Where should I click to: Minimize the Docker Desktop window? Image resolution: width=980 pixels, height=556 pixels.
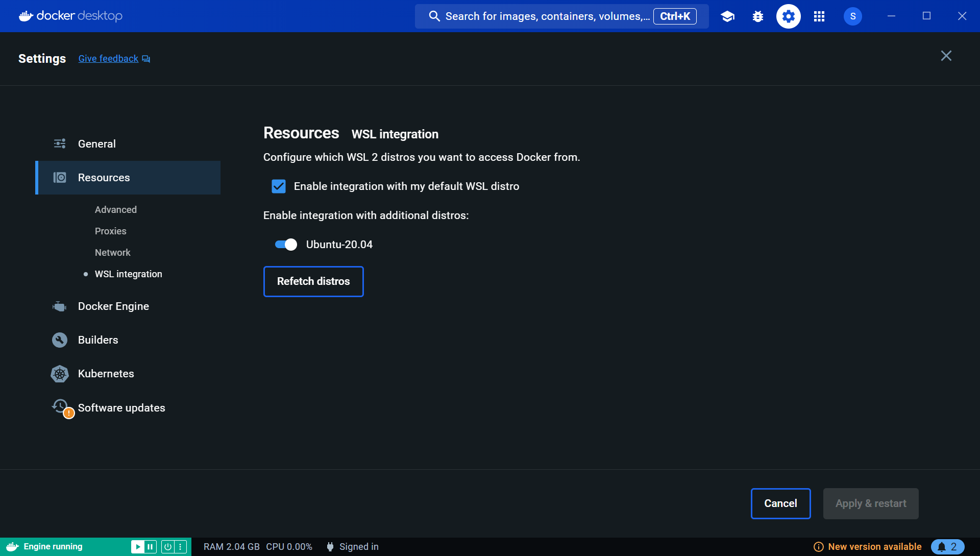click(x=891, y=16)
